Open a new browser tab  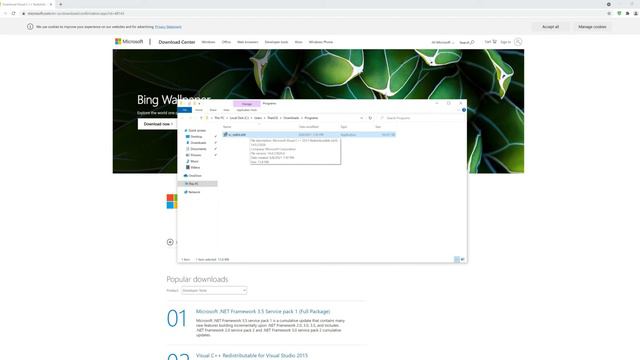60,4
